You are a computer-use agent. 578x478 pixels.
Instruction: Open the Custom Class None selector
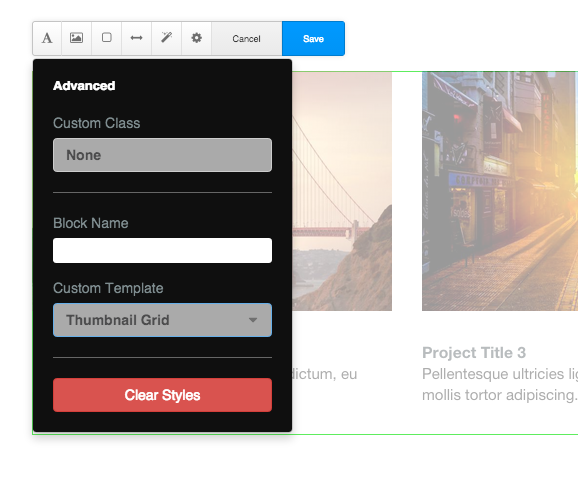(x=163, y=155)
